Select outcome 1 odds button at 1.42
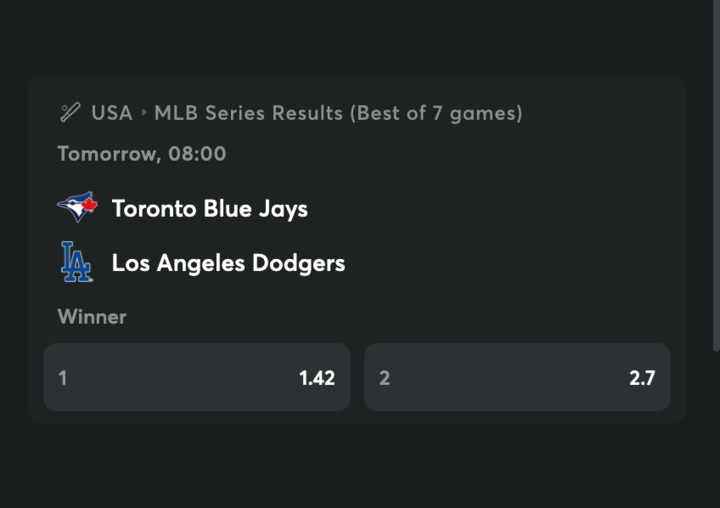The image size is (720, 508). pyautogui.click(x=197, y=378)
